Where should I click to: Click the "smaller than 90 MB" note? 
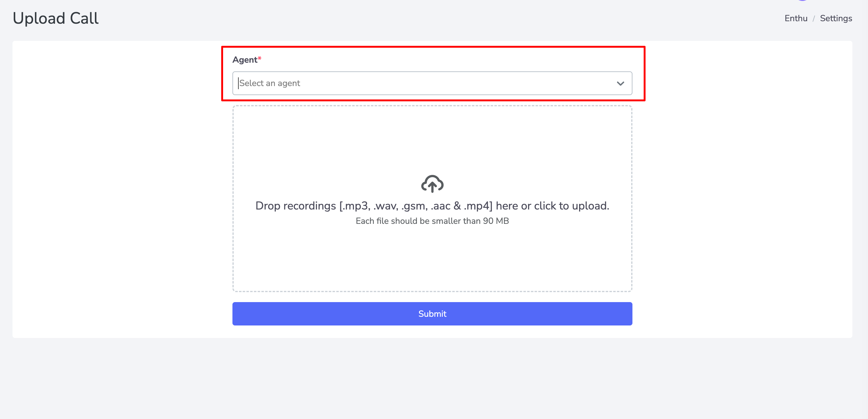(x=432, y=221)
